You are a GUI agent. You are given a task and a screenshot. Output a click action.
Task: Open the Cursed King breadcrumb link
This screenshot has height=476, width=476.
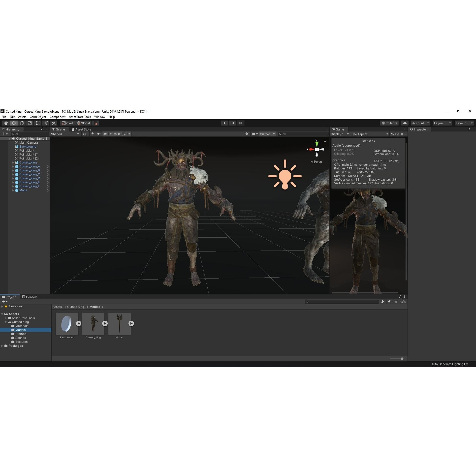(75, 307)
